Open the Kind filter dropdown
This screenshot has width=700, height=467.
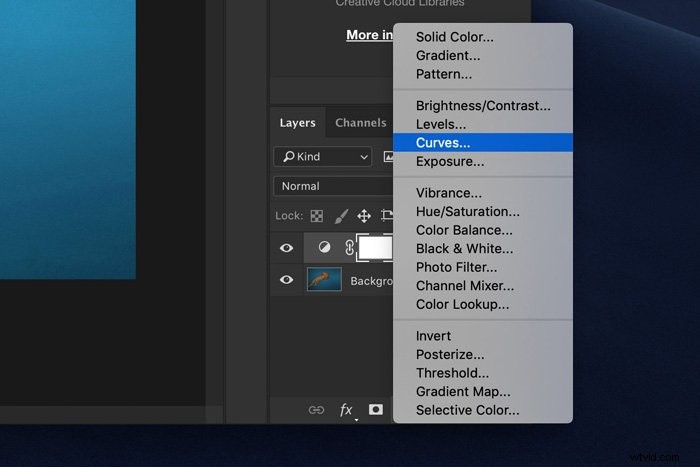click(x=322, y=157)
